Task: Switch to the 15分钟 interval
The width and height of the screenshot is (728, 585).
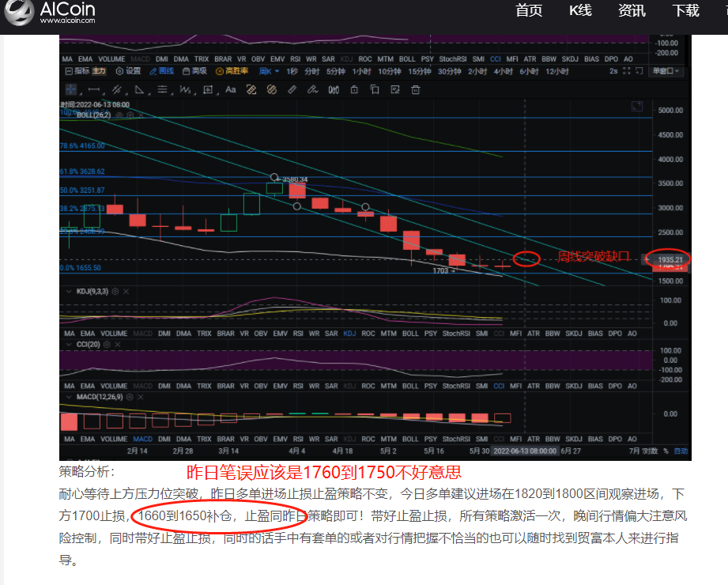Action: tap(420, 71)
